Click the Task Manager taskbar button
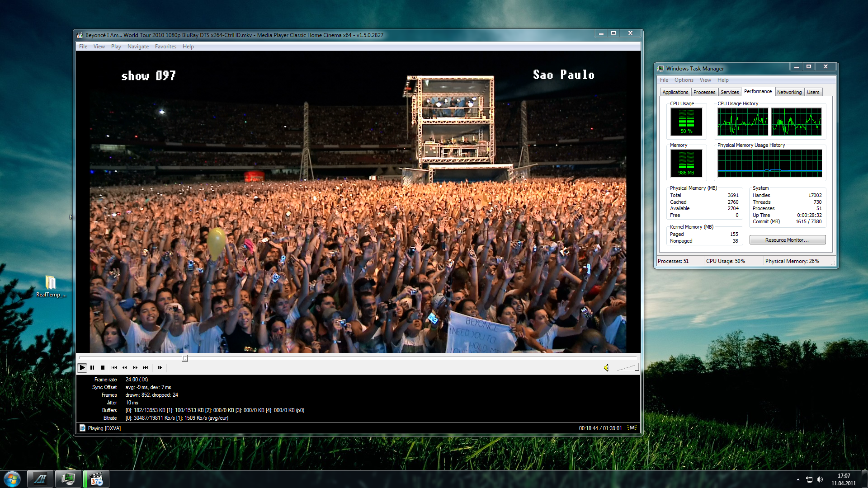 pos(68,479)
